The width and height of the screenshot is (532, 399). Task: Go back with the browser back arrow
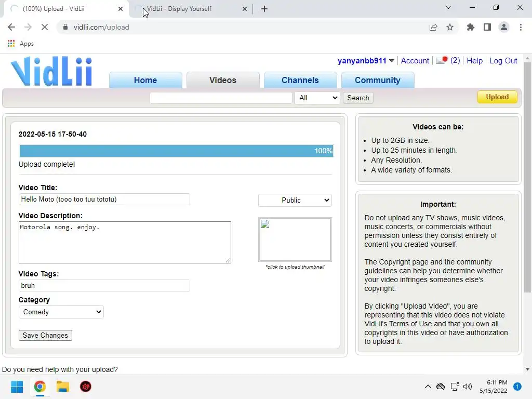(11, 27)
